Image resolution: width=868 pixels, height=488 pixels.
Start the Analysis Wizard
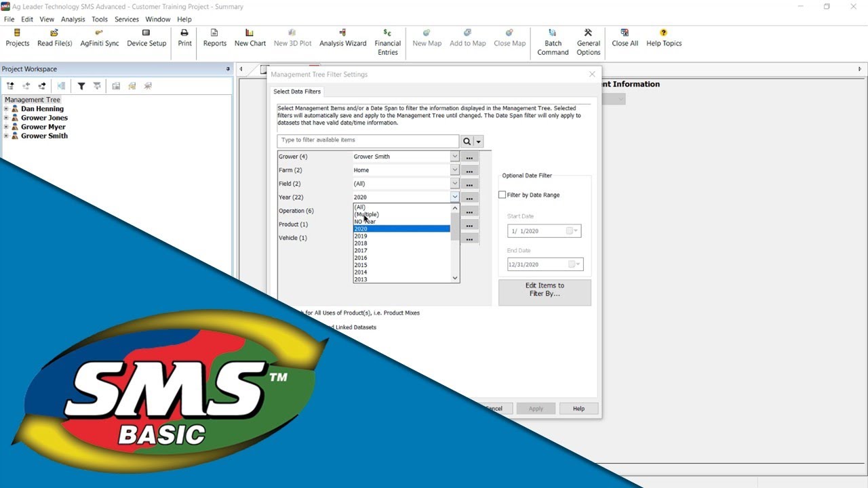(x=342, y=38)
